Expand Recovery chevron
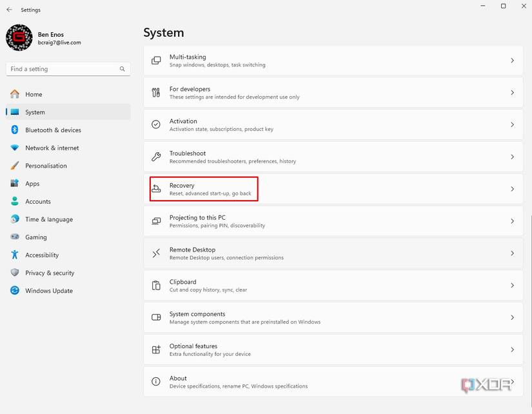532x414 pixels. coord(512,189)
